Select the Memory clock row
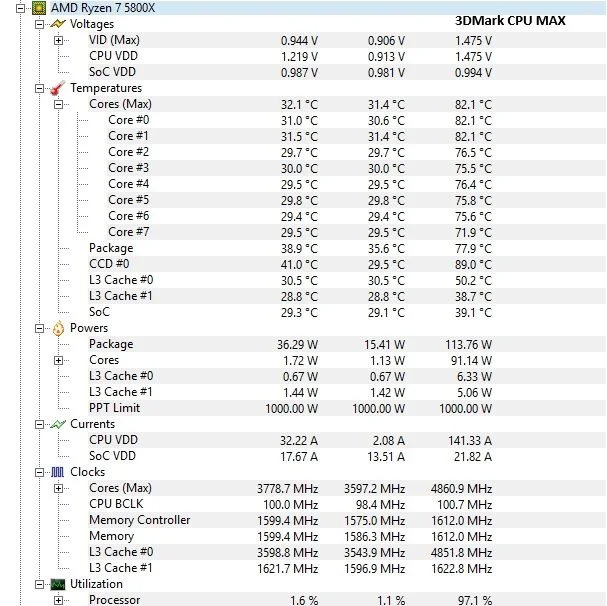 347,536
